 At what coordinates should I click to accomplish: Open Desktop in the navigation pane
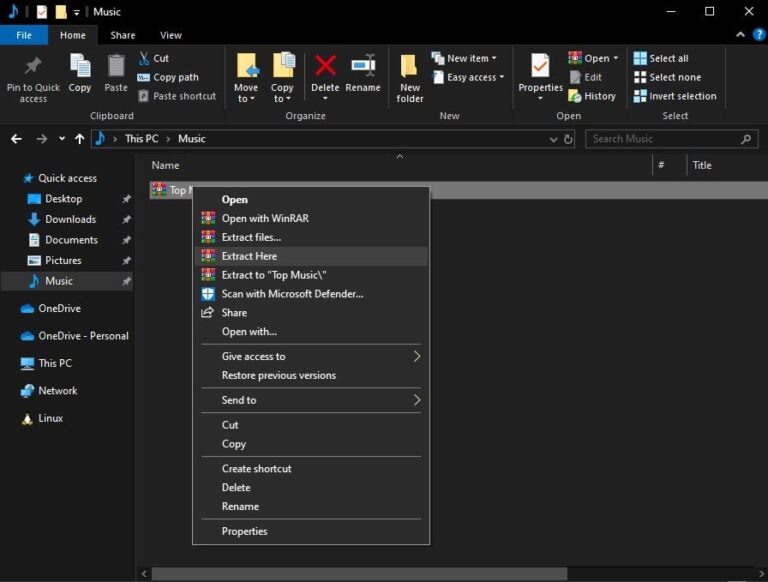click(64, 199)
